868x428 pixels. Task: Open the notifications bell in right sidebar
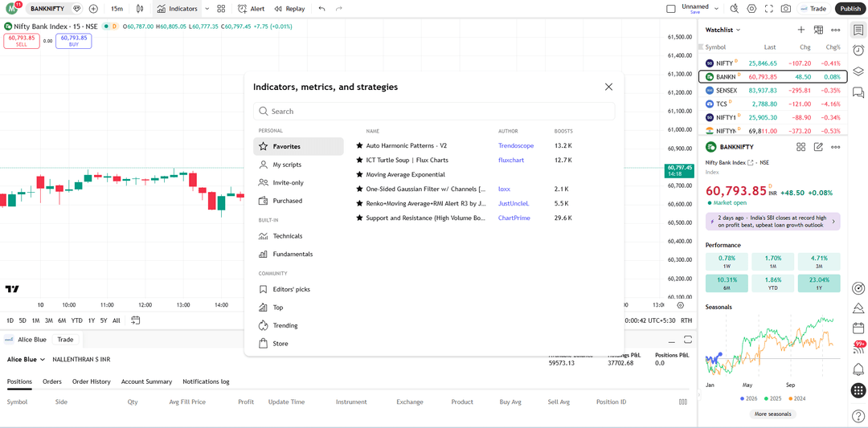[x=858, y=369]
